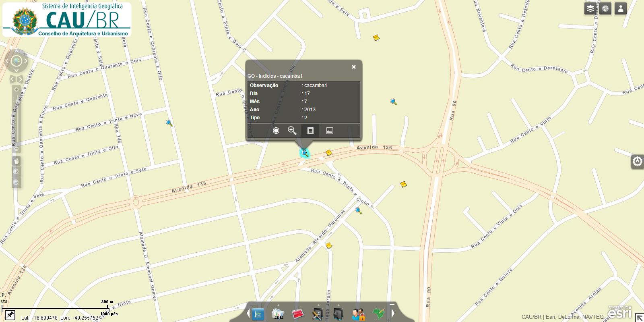Pan the map downward
The width and height of the screenshot is (644, 322).
(x=17, y=71)
